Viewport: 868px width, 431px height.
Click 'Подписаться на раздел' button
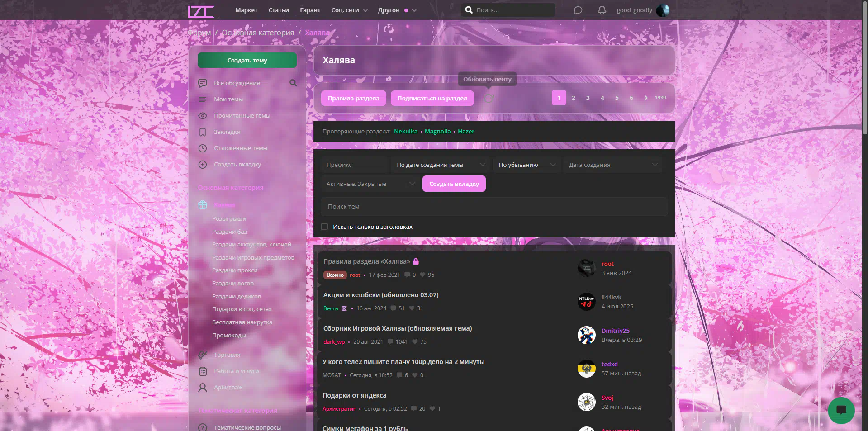[432, 98]
